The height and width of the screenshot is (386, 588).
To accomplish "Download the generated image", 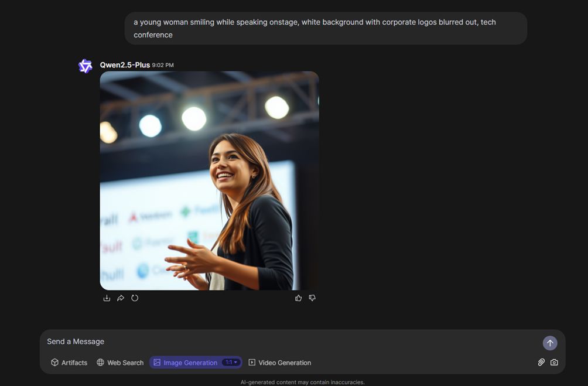I will 107,298.
